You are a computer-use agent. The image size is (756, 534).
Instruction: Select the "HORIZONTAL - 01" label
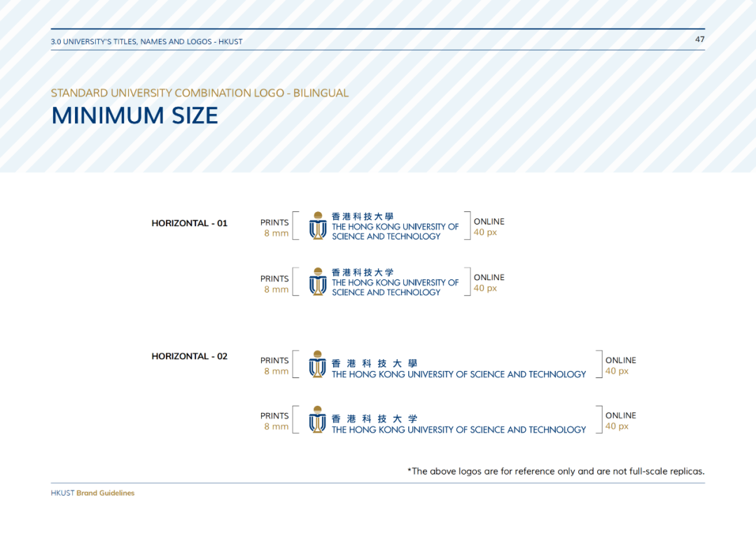click(190, 223)
